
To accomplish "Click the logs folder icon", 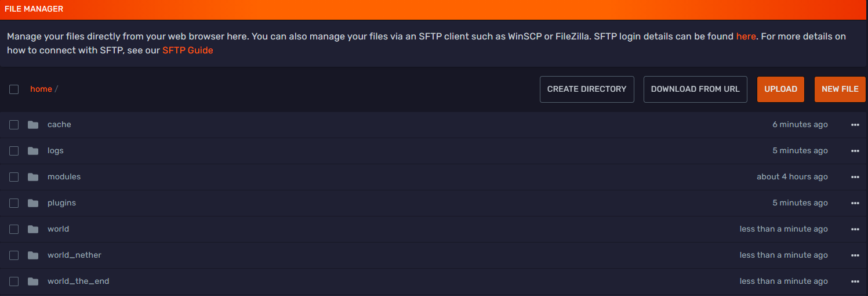I will point(33,151).
